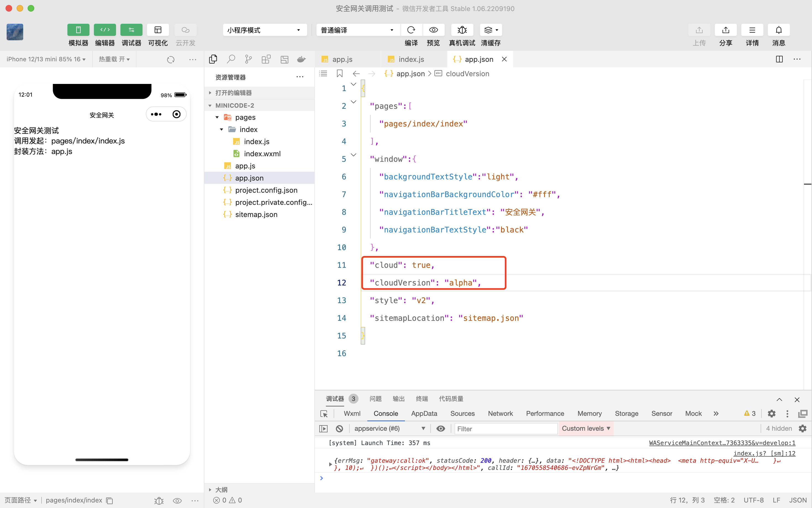The width and height of the screenshot is (812, 508).
Task: Collapse the pages folder in explorer
Action: coord(217,117)
